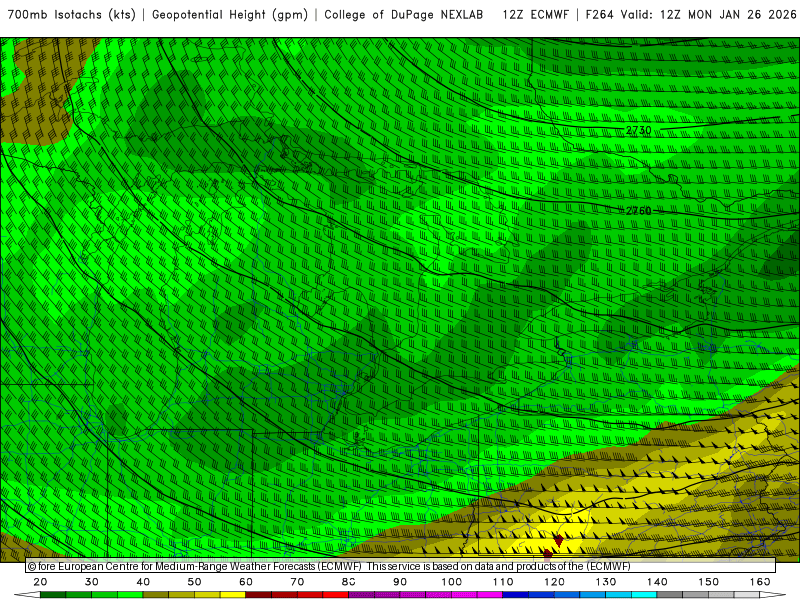Screen dimensions: 800x600
Task: Click the dark red 60-65 kt legend swatch
Action: tap(259, 595)
